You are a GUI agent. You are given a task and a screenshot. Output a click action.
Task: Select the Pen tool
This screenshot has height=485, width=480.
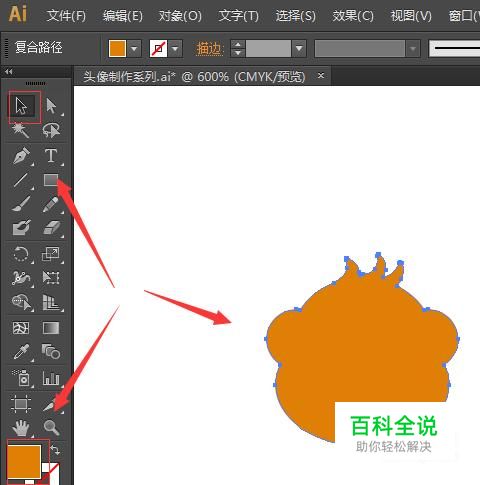[21, 156]
